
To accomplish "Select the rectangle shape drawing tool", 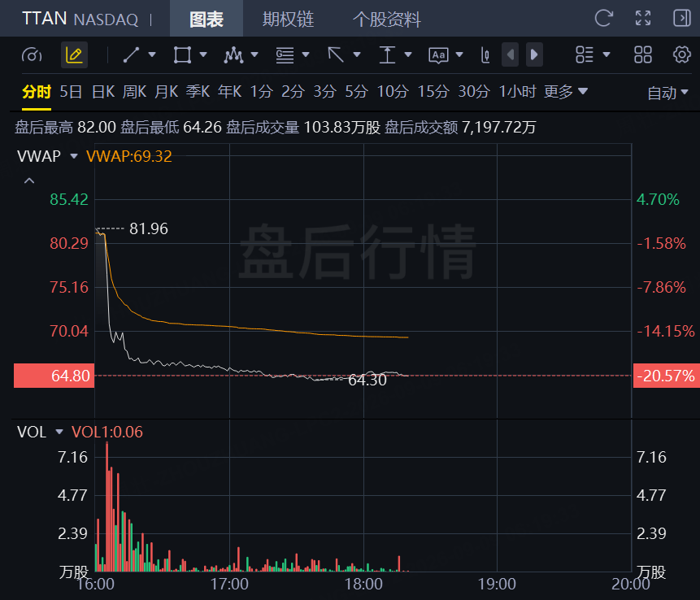I will point(183,55).
